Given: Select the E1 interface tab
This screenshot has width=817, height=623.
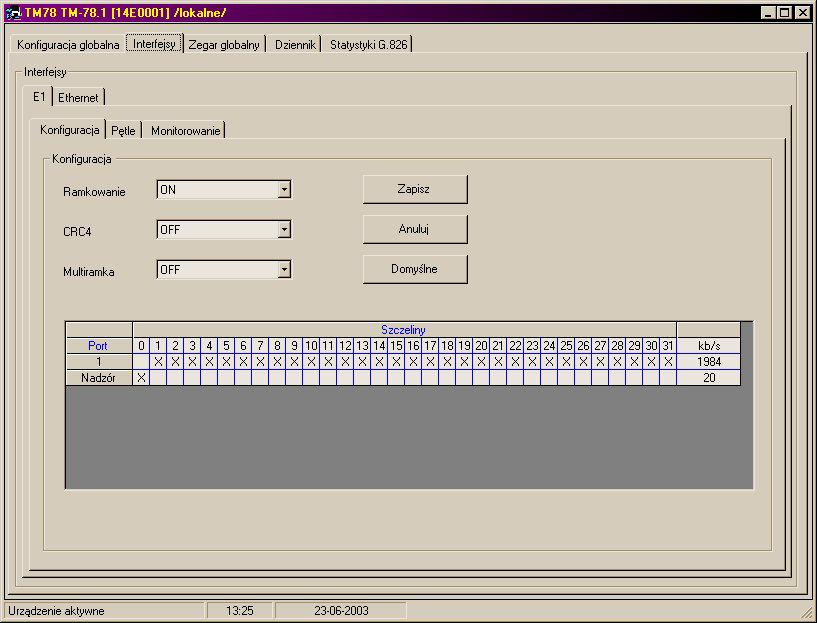Looking at the screenshot, I should coord(39,96).
